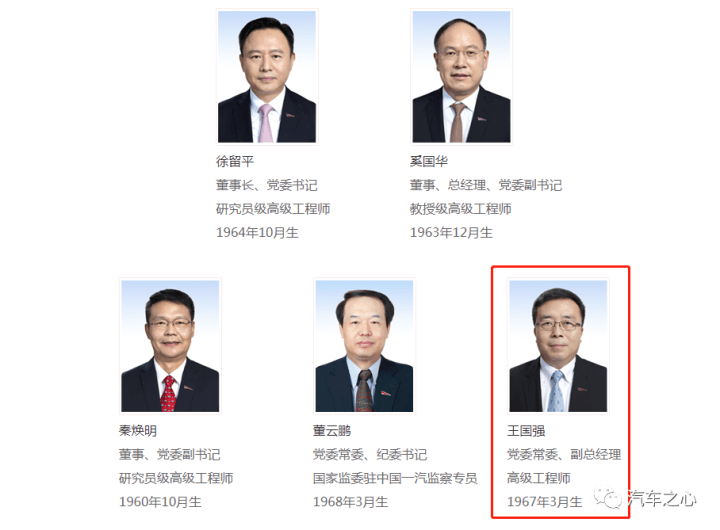Open the portrait photo above 秦焕明
The width and height of the screenshot is (720, 530).
coord(170,346)
